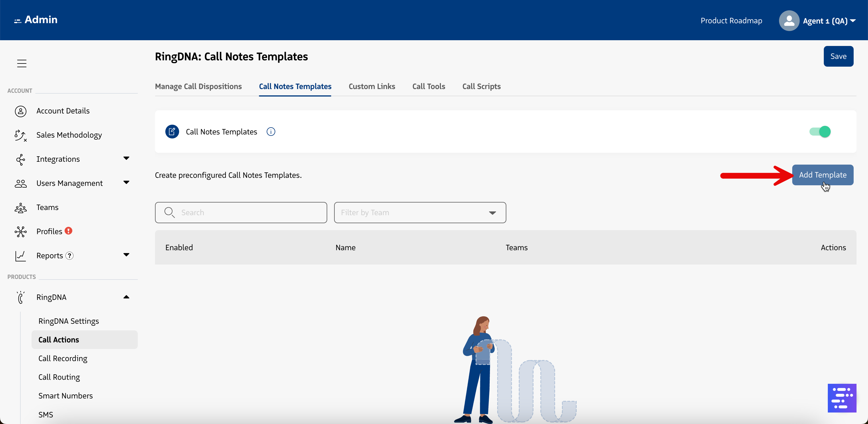Click Call Notes Templates info icon
The width and height of the screenshot is (868, 424).
click(271, 132)
